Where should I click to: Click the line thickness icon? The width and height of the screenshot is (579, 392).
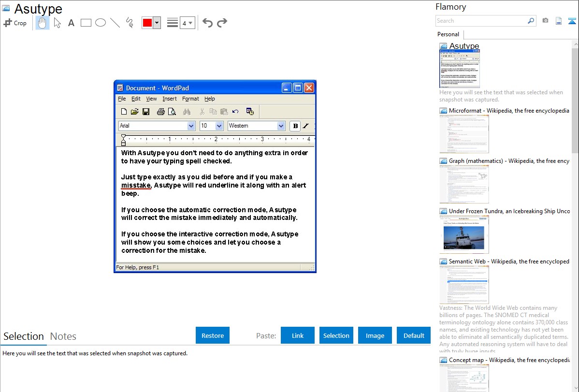click(x=173, y=23)
